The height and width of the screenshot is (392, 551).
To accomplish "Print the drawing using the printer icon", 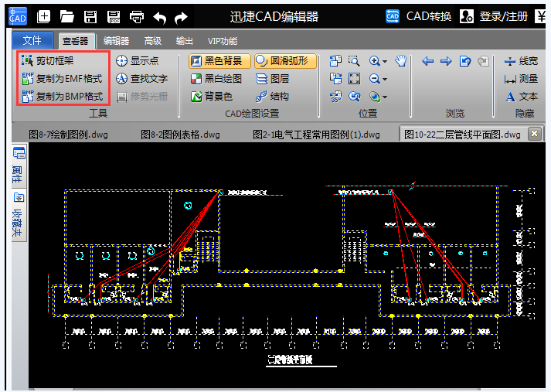I will (137, 16).
